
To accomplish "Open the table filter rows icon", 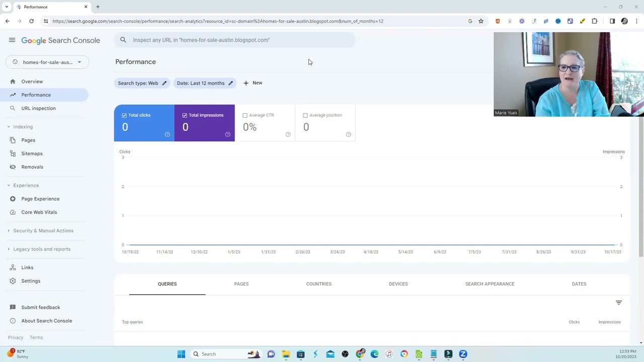I will [619, 303].
